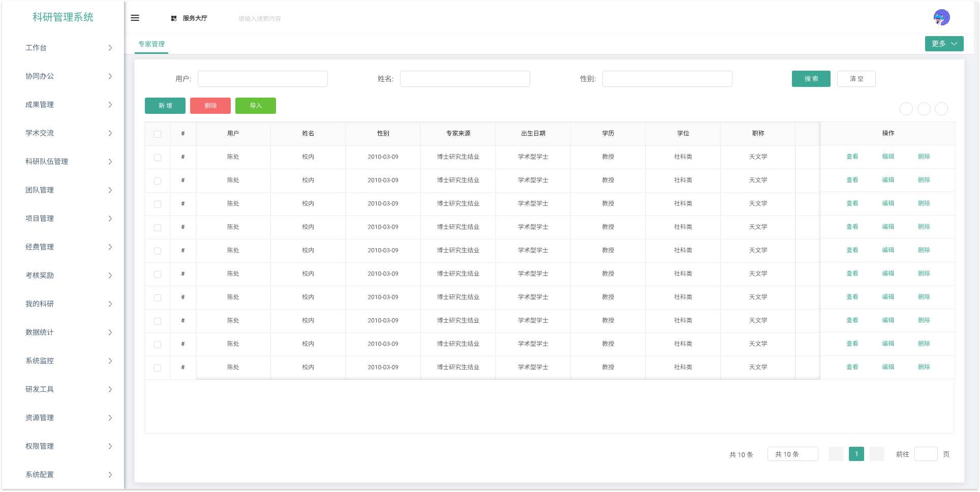This screenshot has height=492, width=980.
Task: Go to the next page in pagination
Action: (876, 454)
